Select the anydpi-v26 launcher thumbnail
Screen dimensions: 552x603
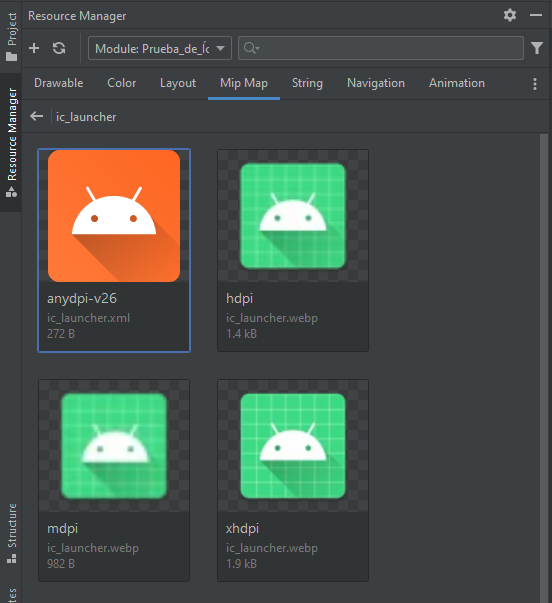point(114,216)
